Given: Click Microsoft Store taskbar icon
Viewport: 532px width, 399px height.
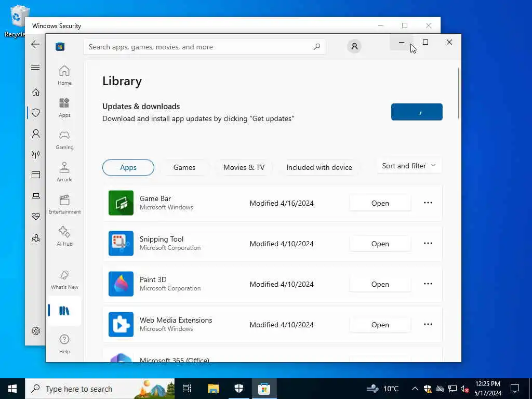Looking at the screenshot, I should [x=264, y=389].
